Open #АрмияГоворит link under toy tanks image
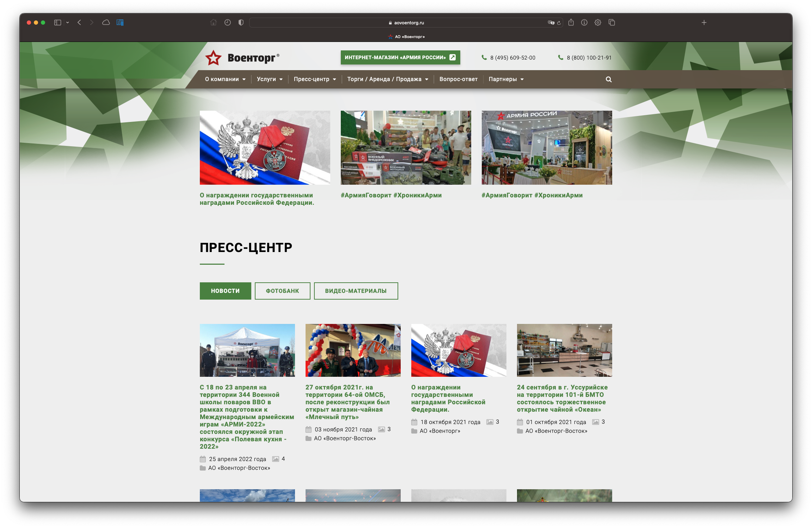 coord(391,195)
